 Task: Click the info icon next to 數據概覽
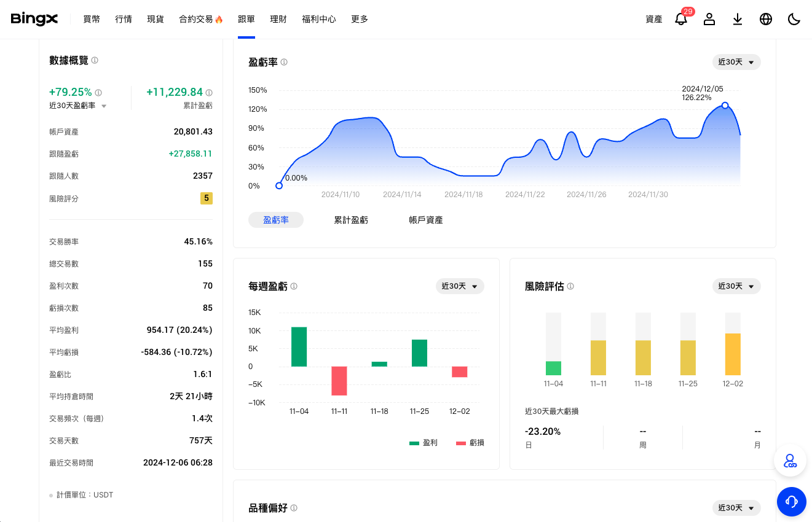click(94, 60)
